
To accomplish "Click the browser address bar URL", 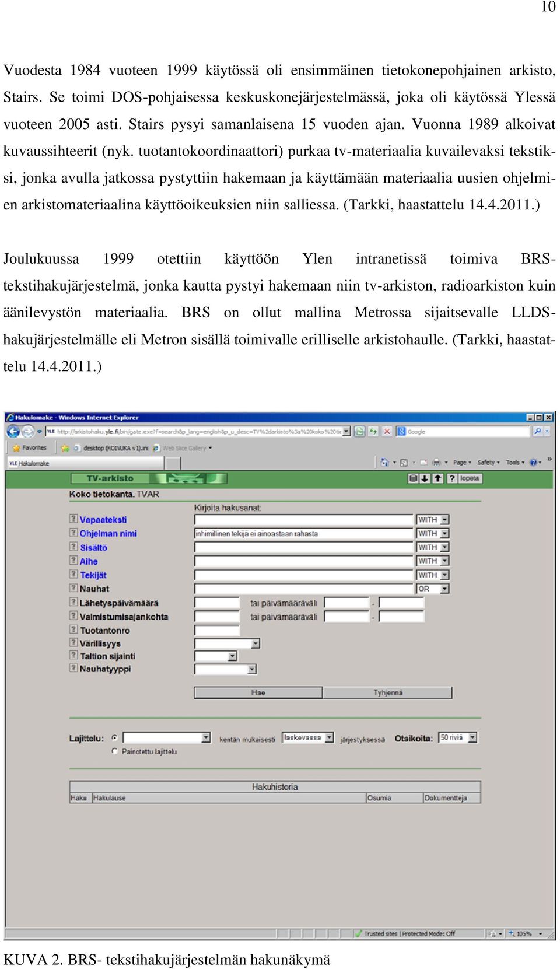I will [198, 432].
